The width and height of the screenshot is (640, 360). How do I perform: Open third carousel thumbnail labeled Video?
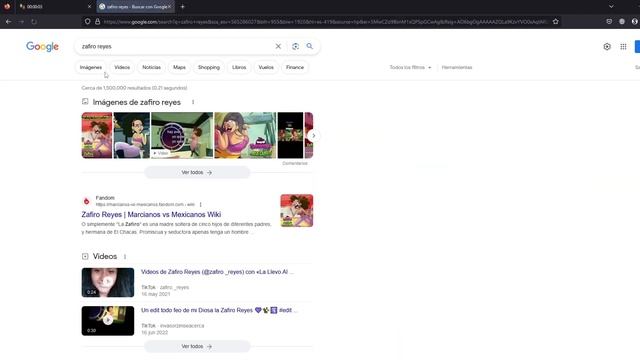182,135
